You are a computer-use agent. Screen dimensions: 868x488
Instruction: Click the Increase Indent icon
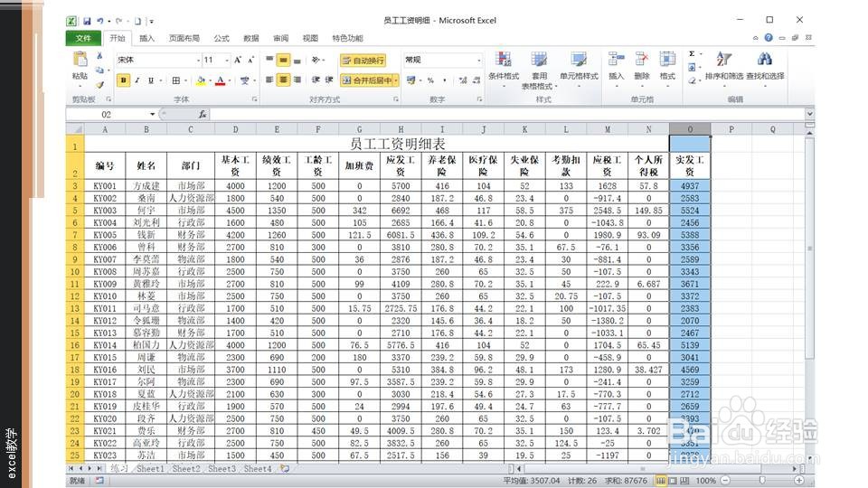329,80
